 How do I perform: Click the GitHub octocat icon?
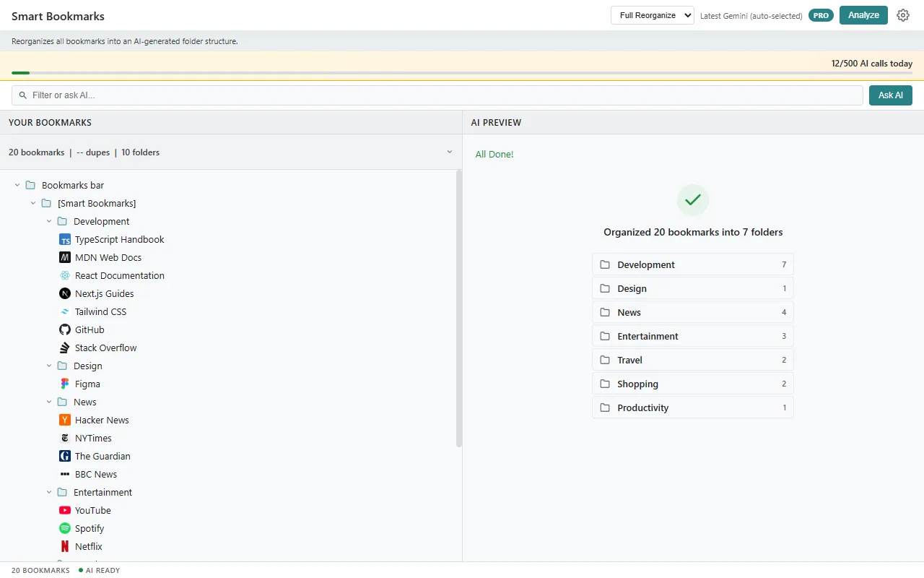tap(65, 329)
